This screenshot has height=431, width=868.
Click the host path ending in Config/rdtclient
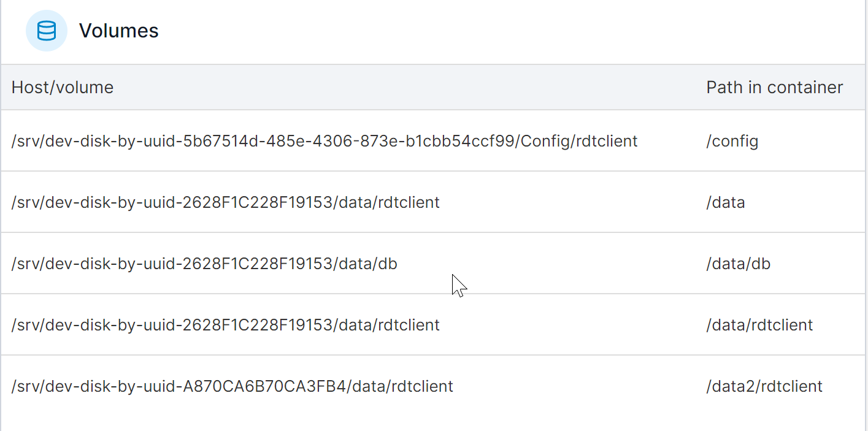(324, 140)
